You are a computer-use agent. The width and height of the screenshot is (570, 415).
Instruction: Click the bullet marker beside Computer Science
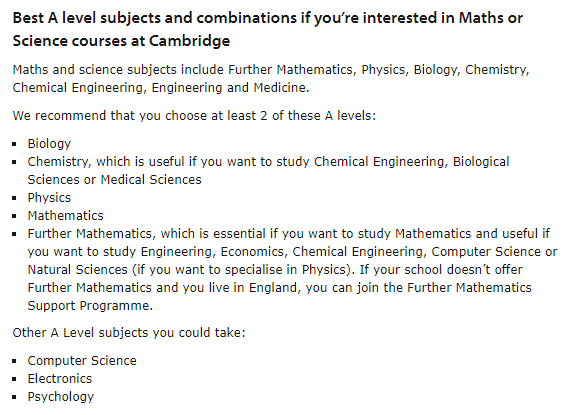click(15, 361)
